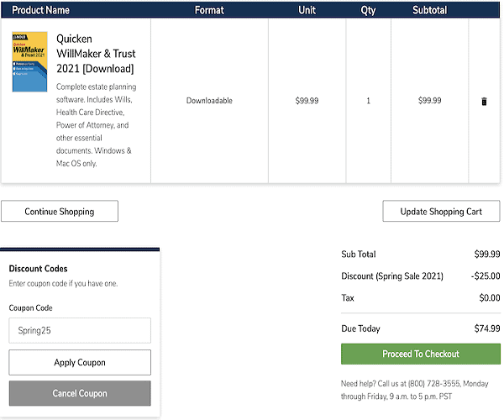Image resolution: width=504 pixels, height=420 pixels.
Task: Focus the Coupon Code input field
Action: point(80,330)
